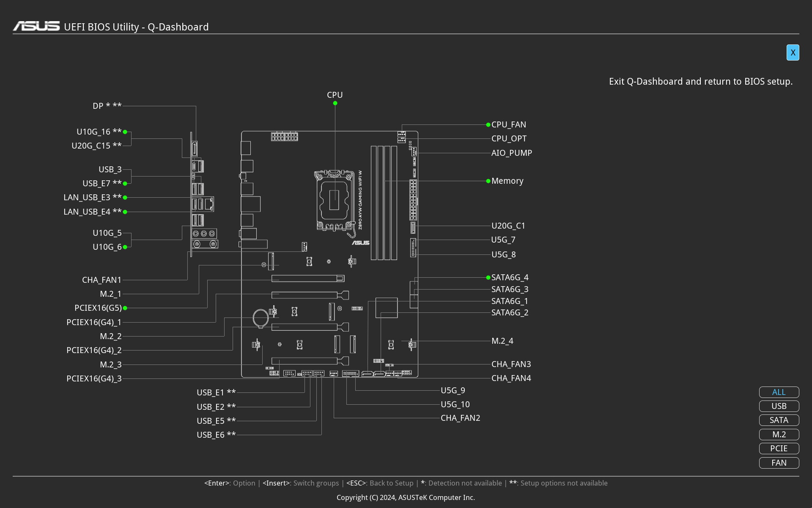
Task: Select the CHA_FAN4 header label
Action: (511, 378)
